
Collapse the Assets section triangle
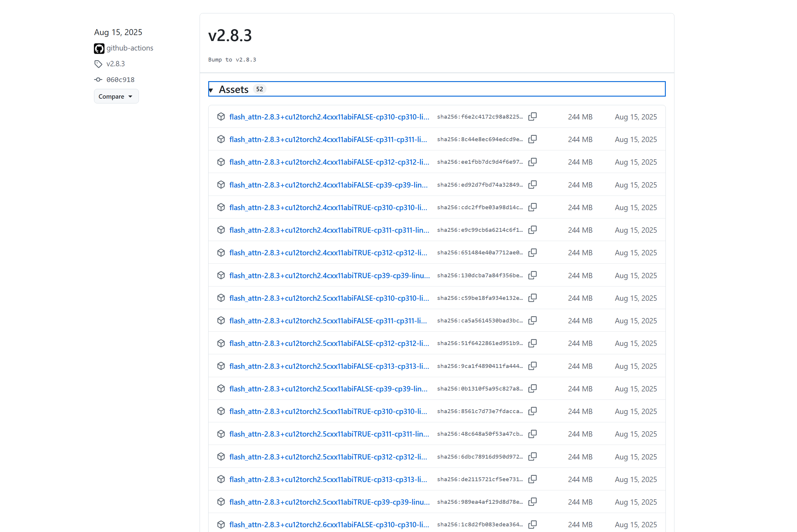(211, 90)
